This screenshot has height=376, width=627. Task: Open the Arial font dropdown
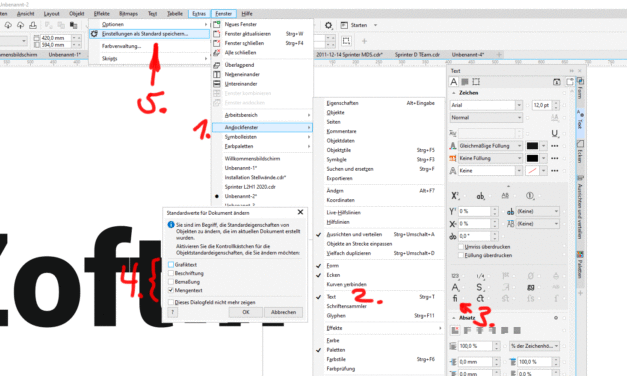pyautogui.click(x=519, y=105)
